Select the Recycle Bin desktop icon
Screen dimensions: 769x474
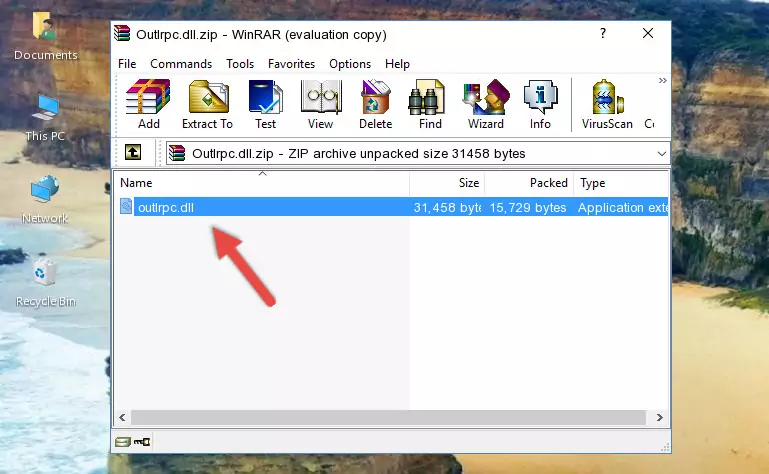point(45,283)
